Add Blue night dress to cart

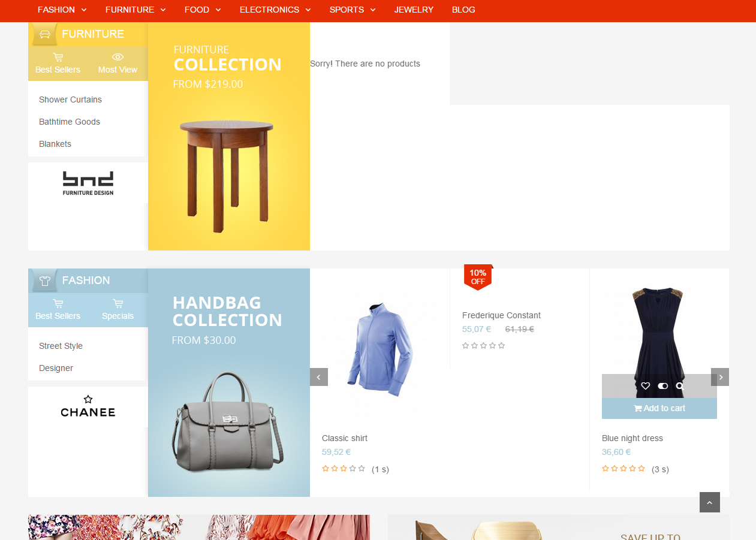click(x=659, y=408)
